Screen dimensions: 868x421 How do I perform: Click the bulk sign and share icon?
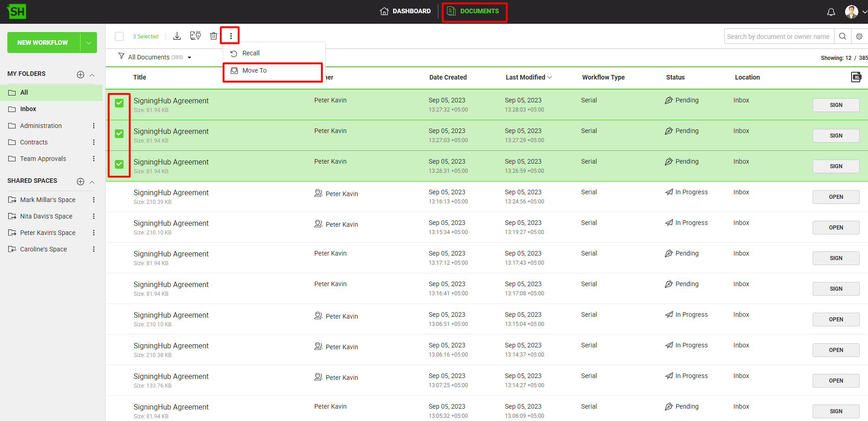click(x=195, y=36)
